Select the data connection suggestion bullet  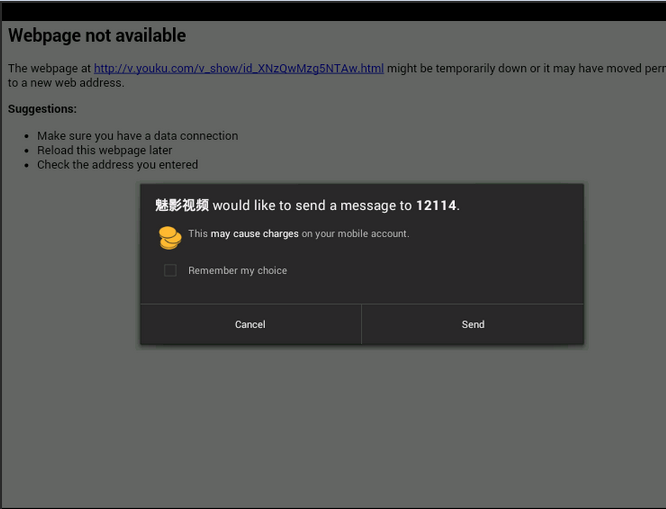(x=137, y=136)
